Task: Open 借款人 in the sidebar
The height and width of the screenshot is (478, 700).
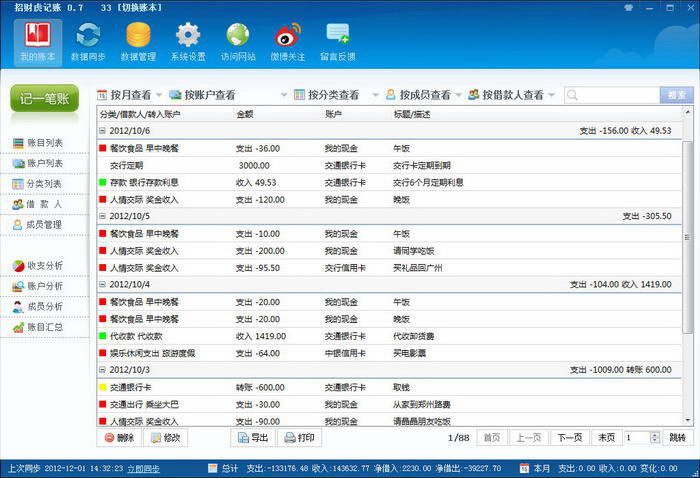Action: (x=37, y=204)
